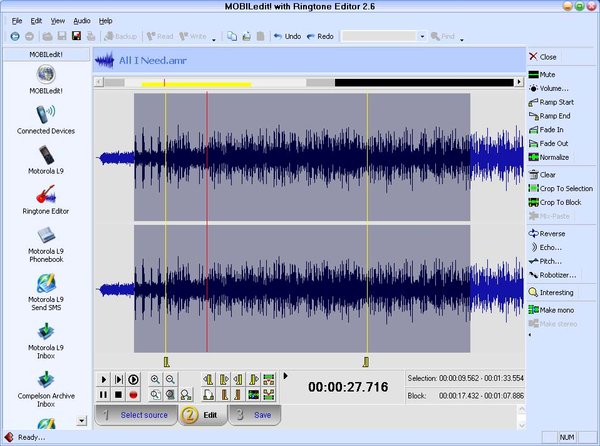Screen dimensions: 600x446
Task: Click the zoom in magnifier icon
Action: pos(156,379)
